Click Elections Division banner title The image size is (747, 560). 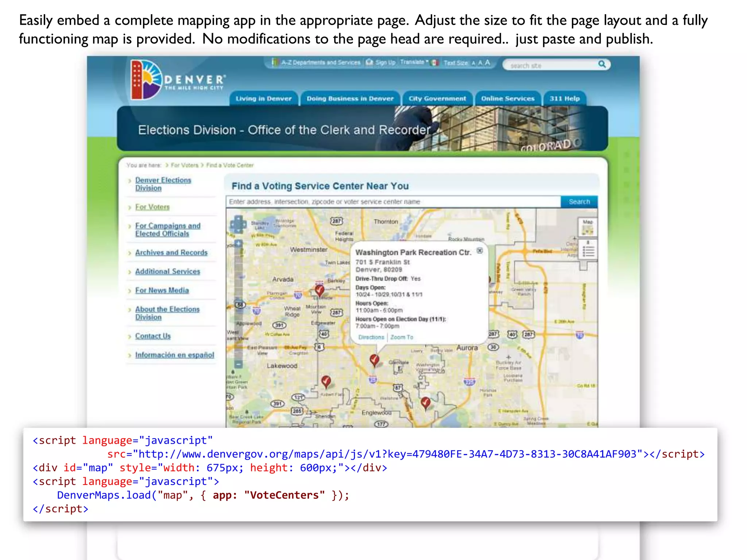tap(284, 130)
